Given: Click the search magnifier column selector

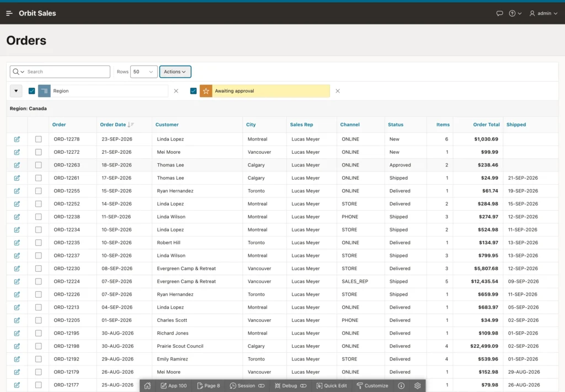Looking at the screenshot, I should 18,72.
